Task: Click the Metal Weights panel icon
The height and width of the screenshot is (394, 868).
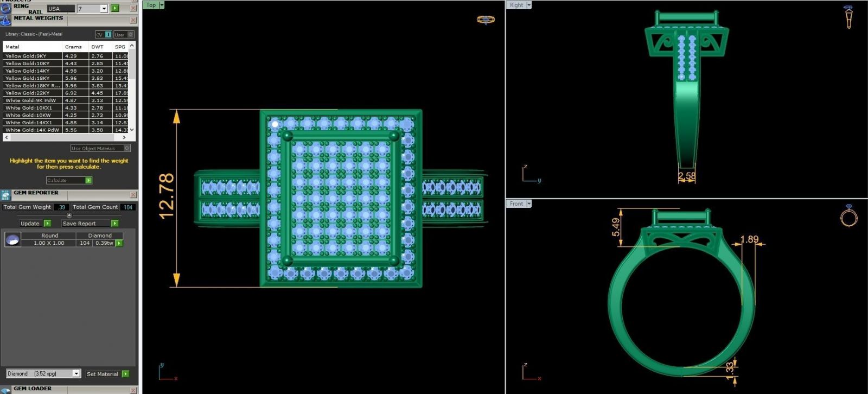Action: coord(5,21)
